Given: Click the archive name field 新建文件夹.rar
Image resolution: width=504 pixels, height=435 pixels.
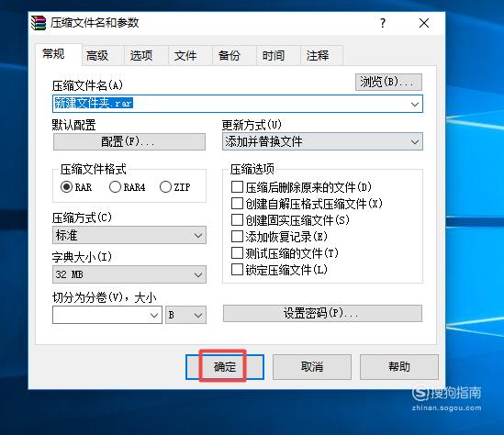Looking at the screenshot, I should (238, 104).
